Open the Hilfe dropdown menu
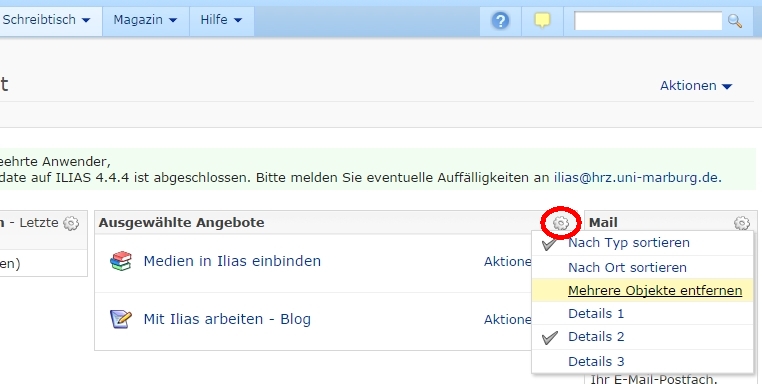 pos(221,20)
